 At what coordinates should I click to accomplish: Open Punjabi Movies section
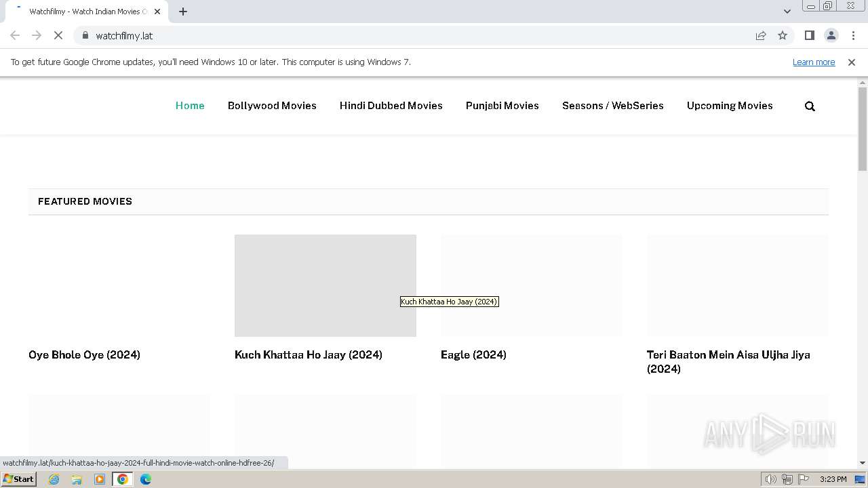tap(502, 106)
